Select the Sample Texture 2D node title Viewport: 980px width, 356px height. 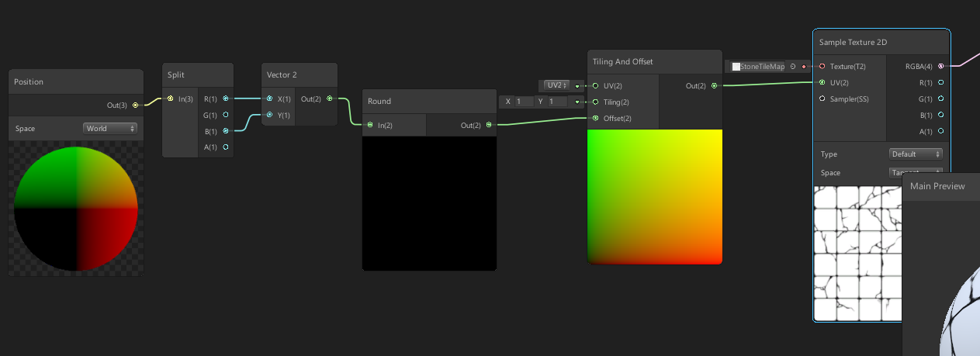pos(853,42)
